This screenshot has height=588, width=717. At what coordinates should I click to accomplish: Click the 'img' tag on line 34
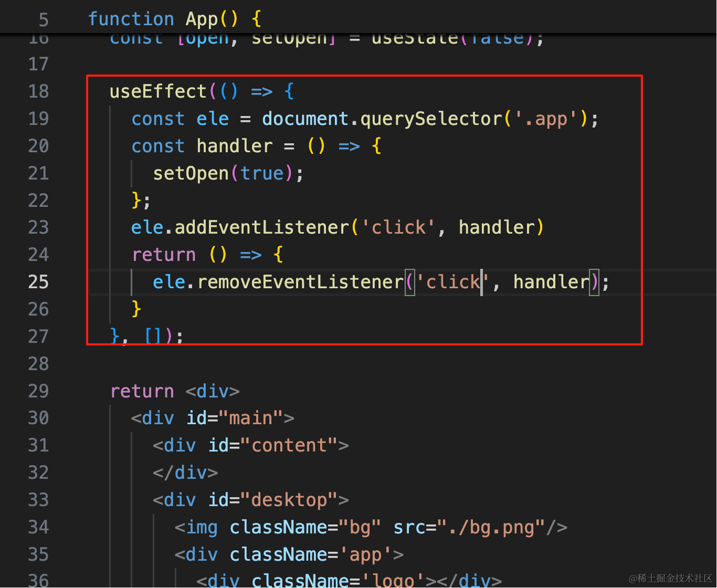coord(202,527)
